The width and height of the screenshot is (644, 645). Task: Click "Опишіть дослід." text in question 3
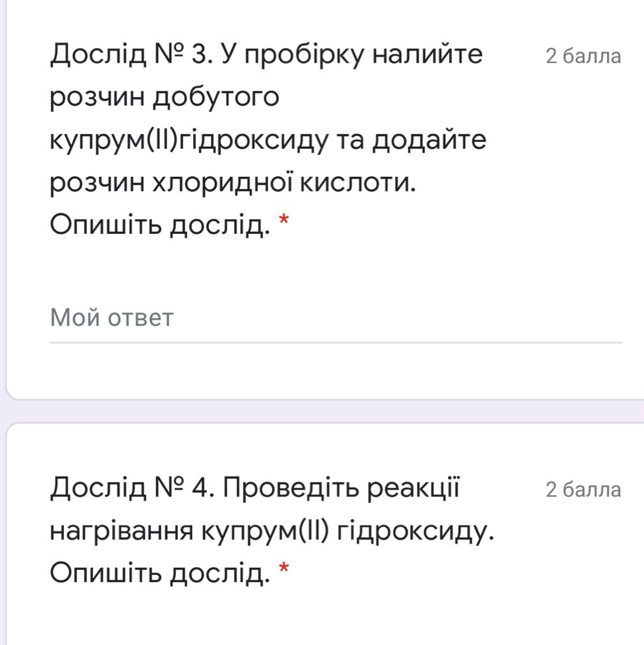coord(160,226)
